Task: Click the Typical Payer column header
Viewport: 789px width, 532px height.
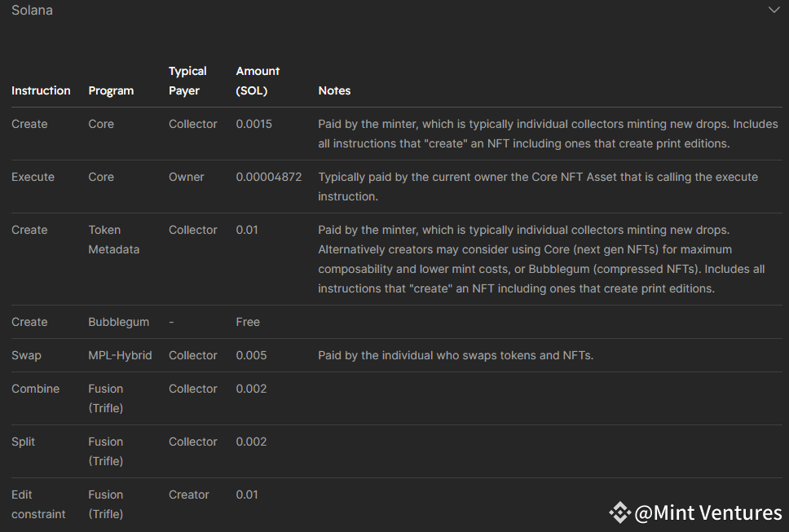Action: [x=187, y=81]
